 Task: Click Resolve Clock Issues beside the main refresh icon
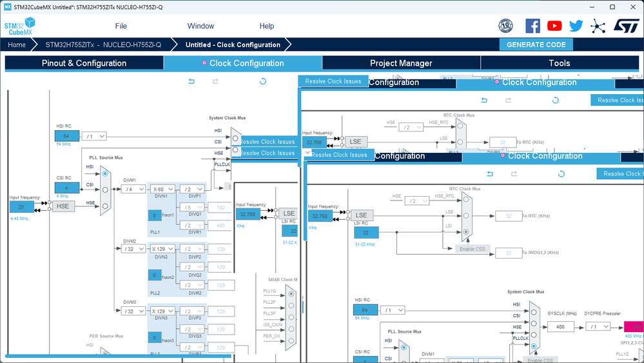[x=333, y=81]
